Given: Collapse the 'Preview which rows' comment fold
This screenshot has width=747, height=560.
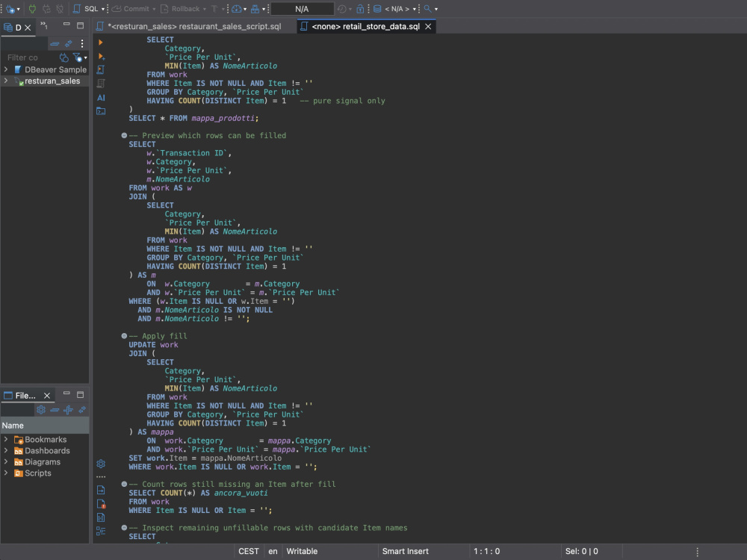Looking at the screenshot, I should [124, 136].
